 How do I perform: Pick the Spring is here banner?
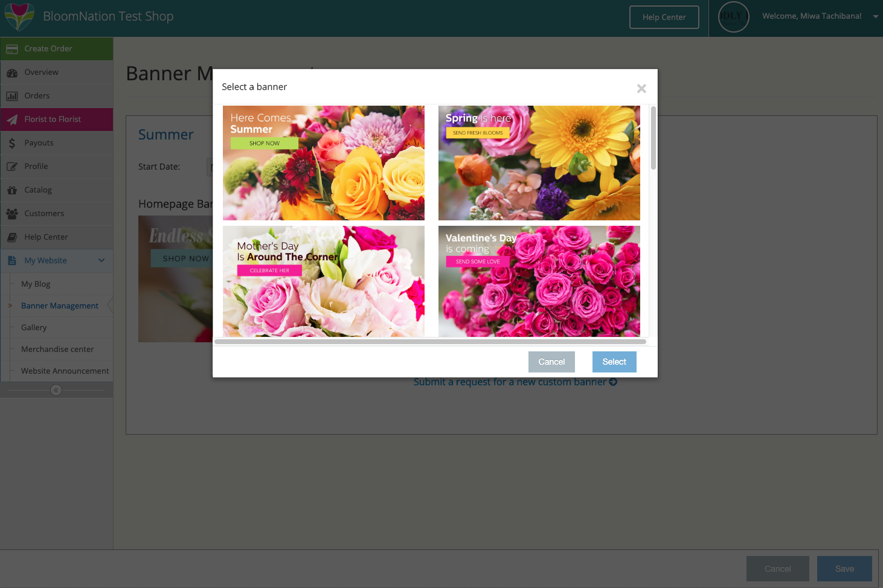click(539, 163)
